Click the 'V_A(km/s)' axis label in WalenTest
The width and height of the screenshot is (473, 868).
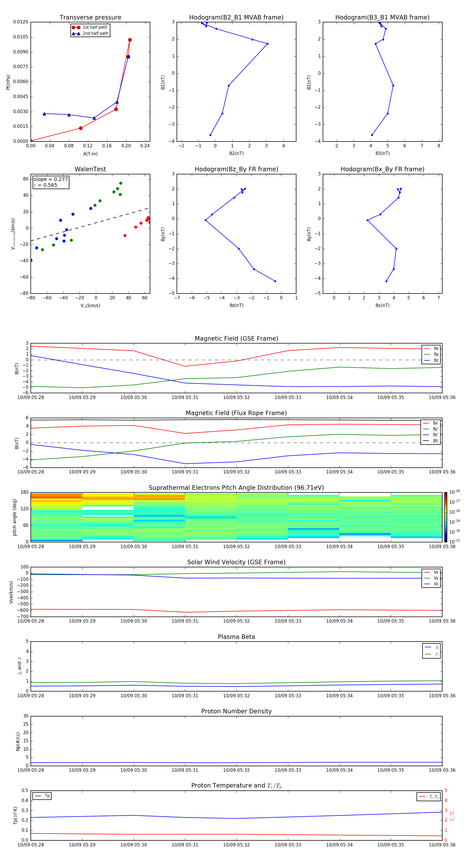90,306
